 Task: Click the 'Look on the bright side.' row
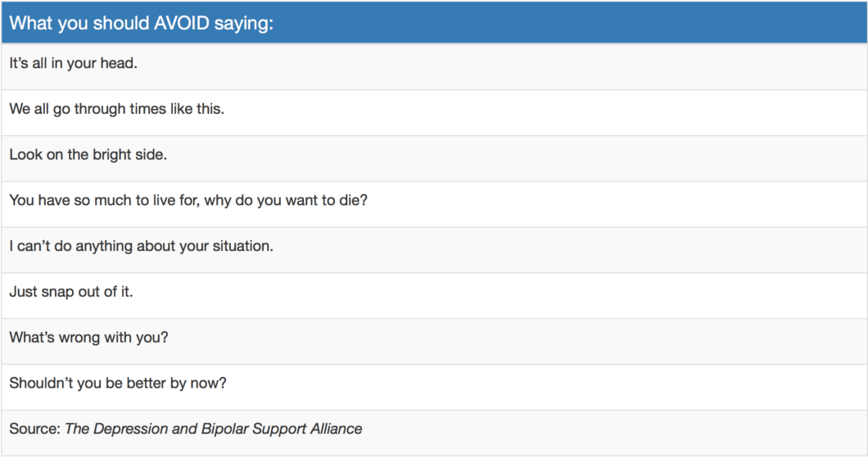coord(88,154)
